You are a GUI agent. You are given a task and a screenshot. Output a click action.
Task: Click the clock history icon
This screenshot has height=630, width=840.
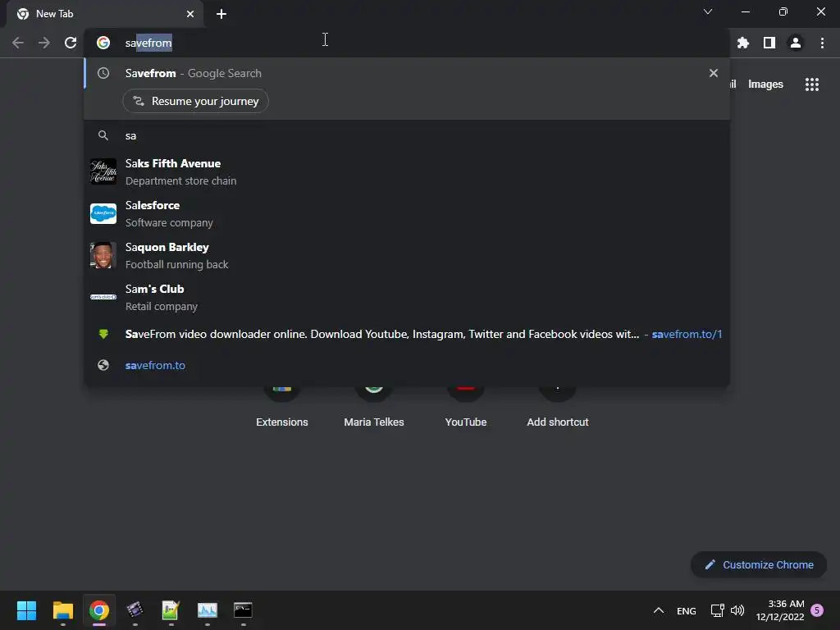click(103, 73)
